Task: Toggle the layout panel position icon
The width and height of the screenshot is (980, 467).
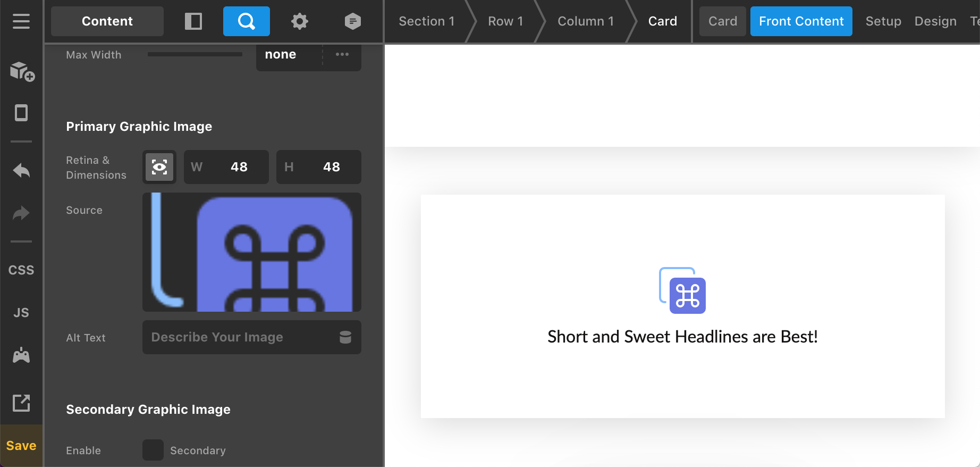Action: 193,21
